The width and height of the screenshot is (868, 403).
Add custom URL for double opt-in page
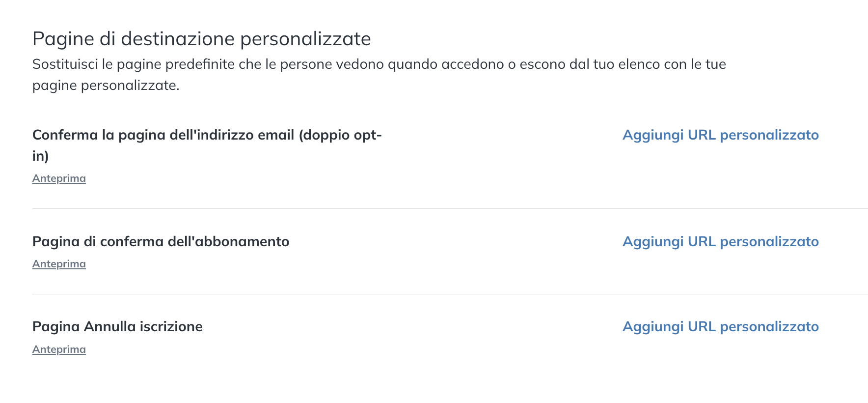pyautogui.click(x=720, y=135)
